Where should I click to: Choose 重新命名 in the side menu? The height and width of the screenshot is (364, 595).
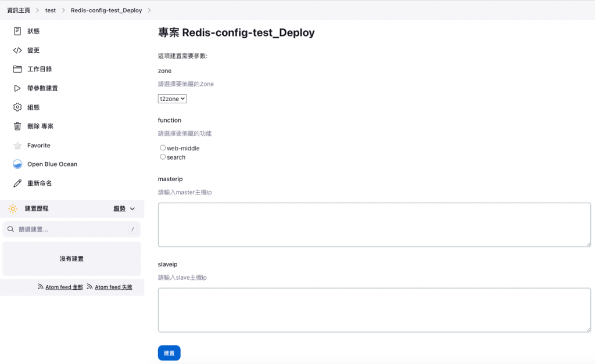[x=40, y=183]
